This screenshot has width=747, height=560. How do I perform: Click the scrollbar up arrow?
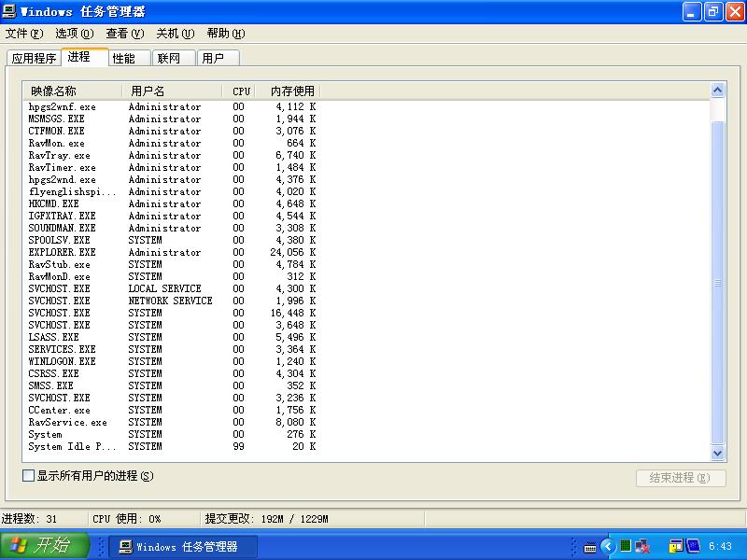click(x=717, y=90)
